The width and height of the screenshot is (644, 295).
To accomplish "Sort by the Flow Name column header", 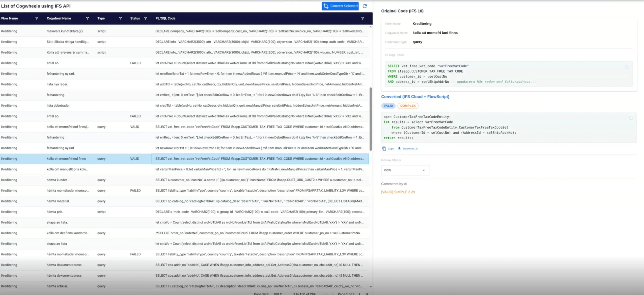I will [x=10, y=18].
